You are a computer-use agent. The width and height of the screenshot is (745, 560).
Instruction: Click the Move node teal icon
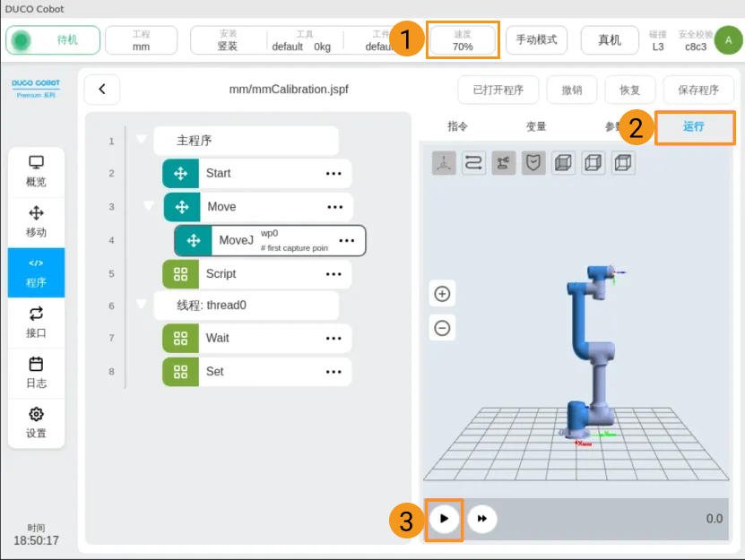click(182, 207)
